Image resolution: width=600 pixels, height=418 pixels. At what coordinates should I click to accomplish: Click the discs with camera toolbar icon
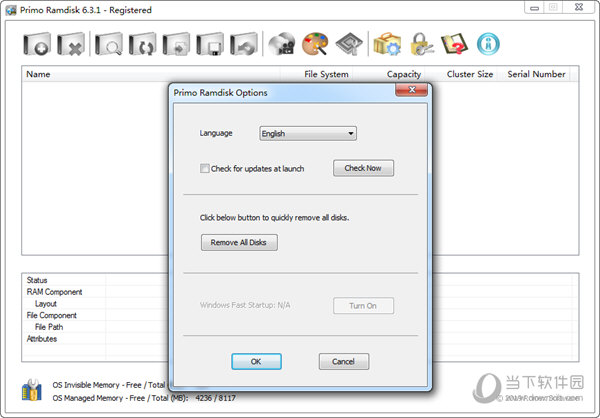tap(282, 44)
